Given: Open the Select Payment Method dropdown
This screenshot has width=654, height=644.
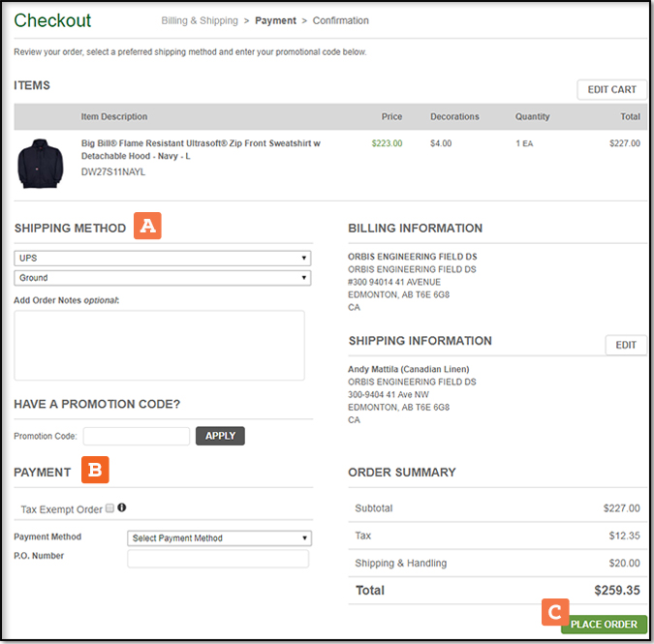Looking at the screenshot, I should [219, 537].
